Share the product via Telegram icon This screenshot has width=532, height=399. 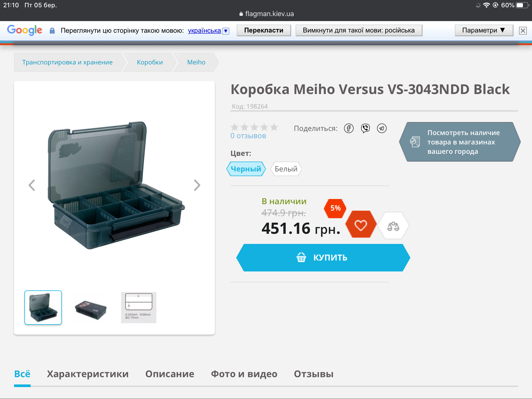point(382,128)
